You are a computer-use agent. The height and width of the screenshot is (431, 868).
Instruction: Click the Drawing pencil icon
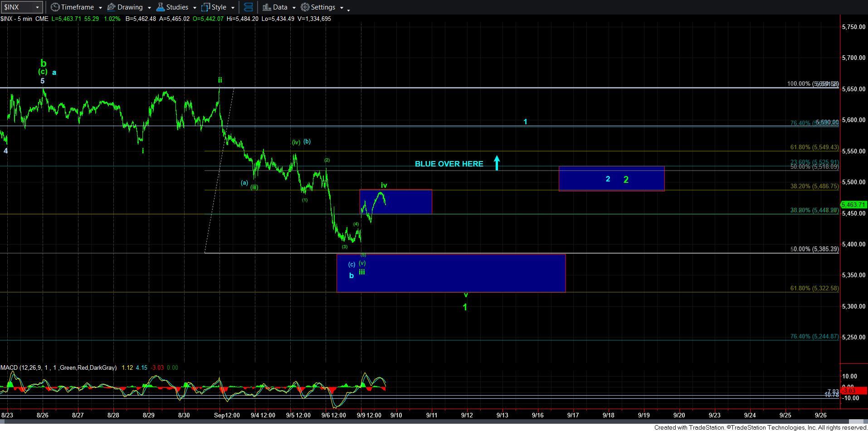(111, 7)
